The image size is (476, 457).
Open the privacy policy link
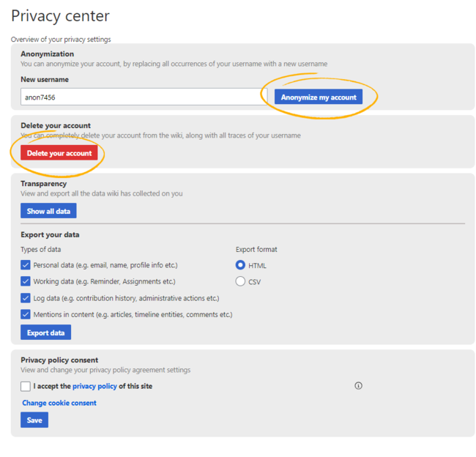(x=94, y=386)
